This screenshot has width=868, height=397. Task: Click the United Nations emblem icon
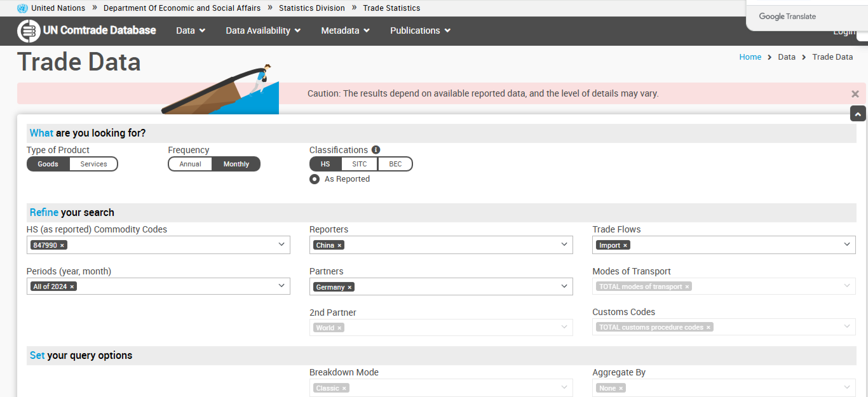click(22, 8)
